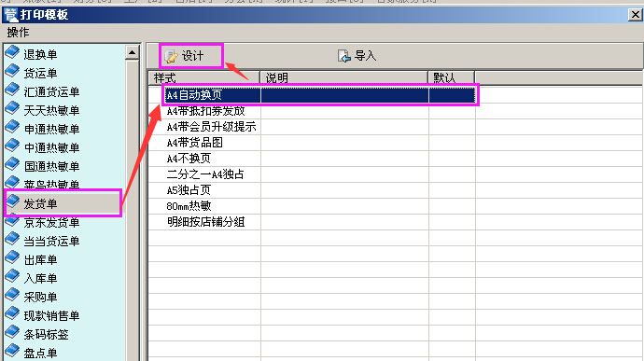Select 京东发货单 template type
Viewport: 644px width, 361px height.
[51, 223]
